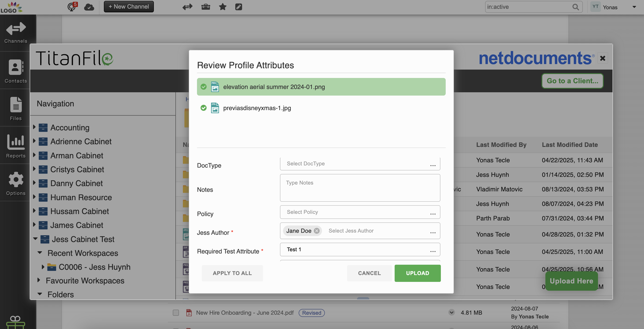
Task: Select previasdisneyxmas-1.jpg file row
Action: coord(321,108)
